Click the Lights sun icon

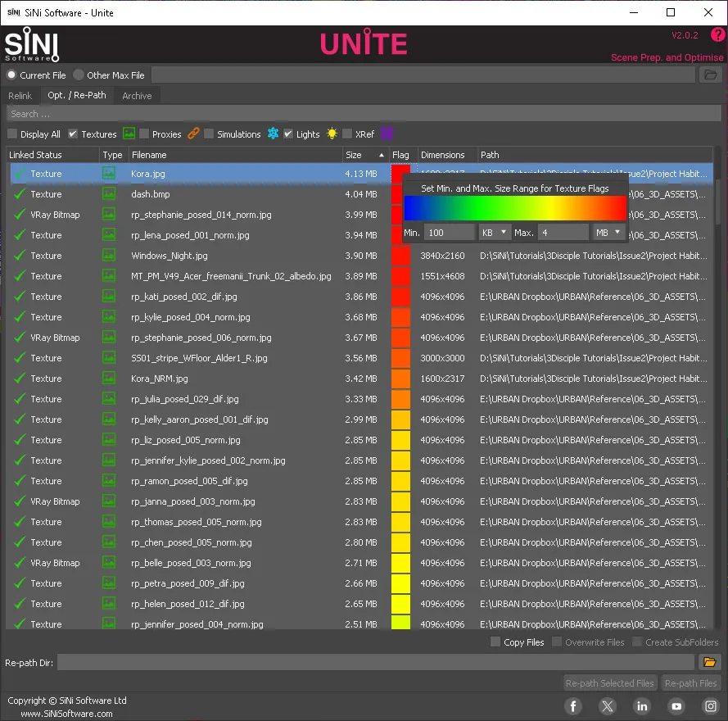point(332,134)
